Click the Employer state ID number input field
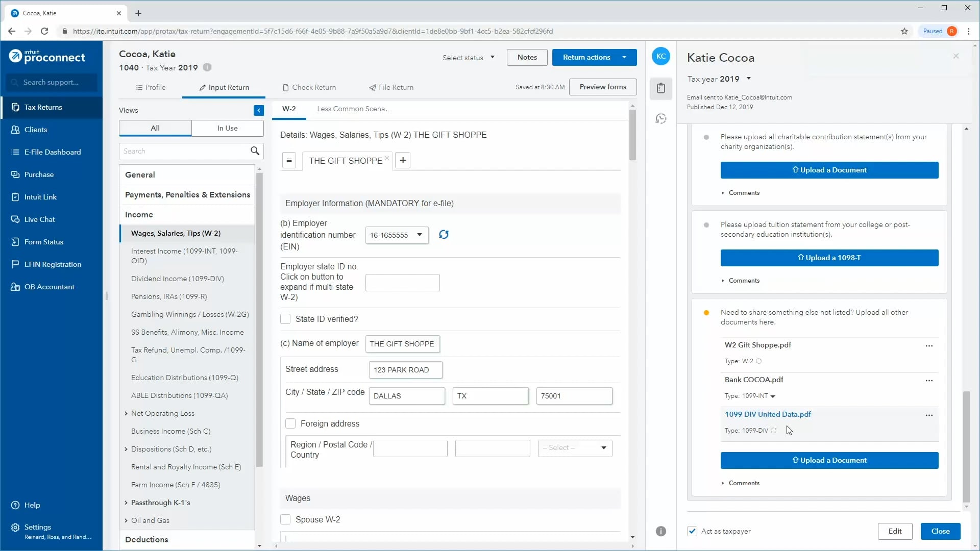This screenshot has height=551, width=980. [402, 282]
